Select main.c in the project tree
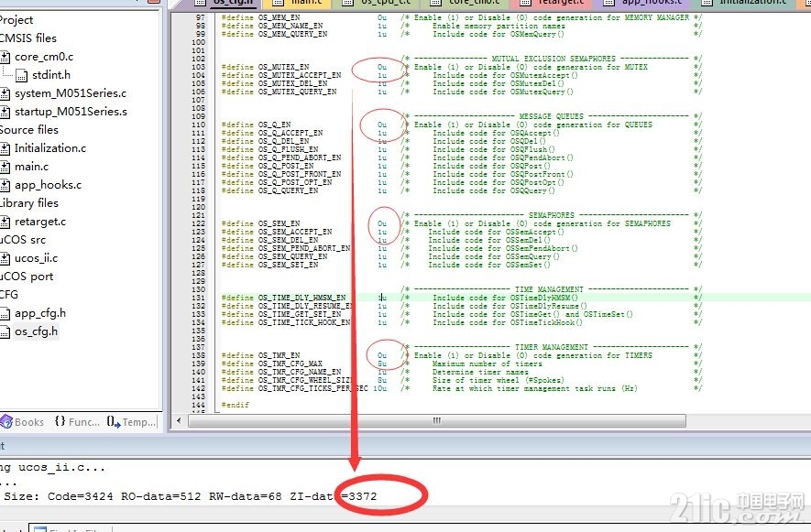Image resolution: width=811 pixels, height=532 pixels. click(x=31, y=167)
